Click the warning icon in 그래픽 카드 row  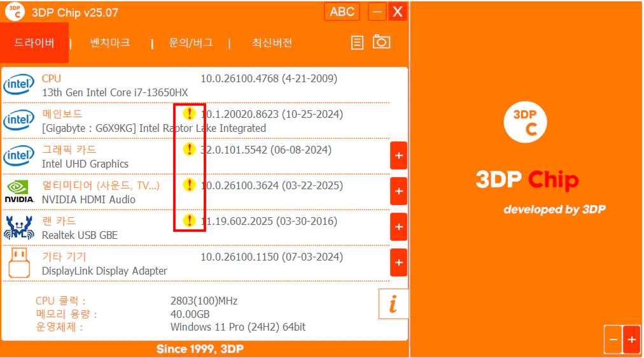coord(189,149)
